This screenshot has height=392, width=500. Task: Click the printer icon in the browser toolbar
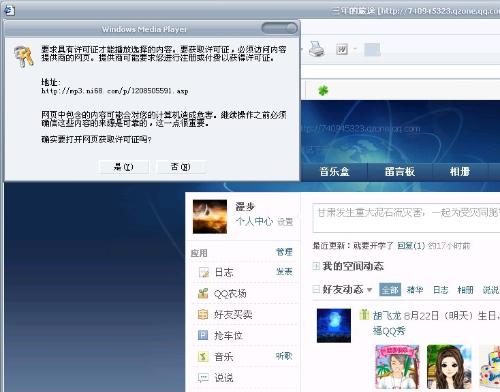[316, 49]
